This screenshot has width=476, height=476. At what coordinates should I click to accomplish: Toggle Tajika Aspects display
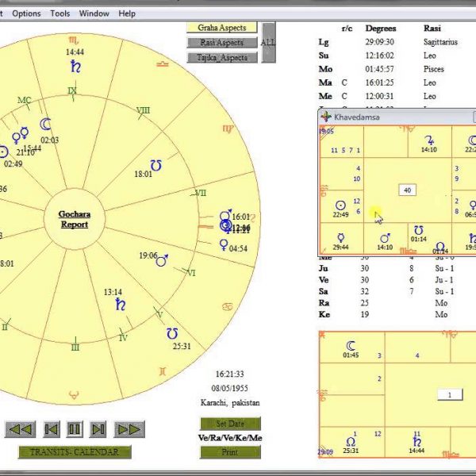221,58
